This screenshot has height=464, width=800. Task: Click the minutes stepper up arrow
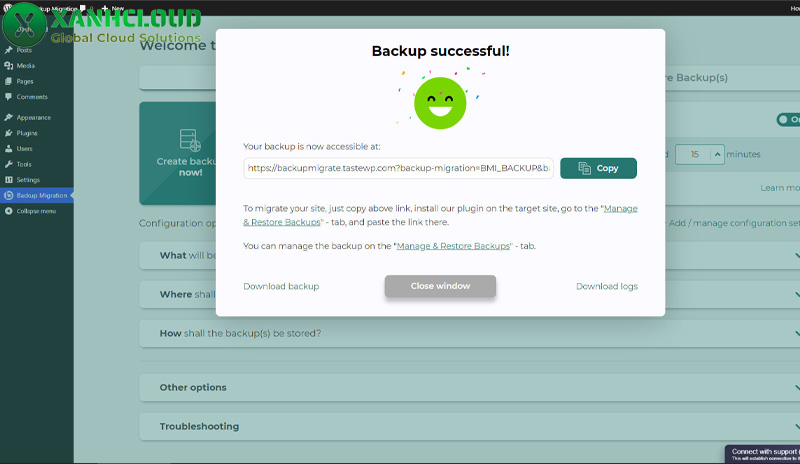click(717, 154)
